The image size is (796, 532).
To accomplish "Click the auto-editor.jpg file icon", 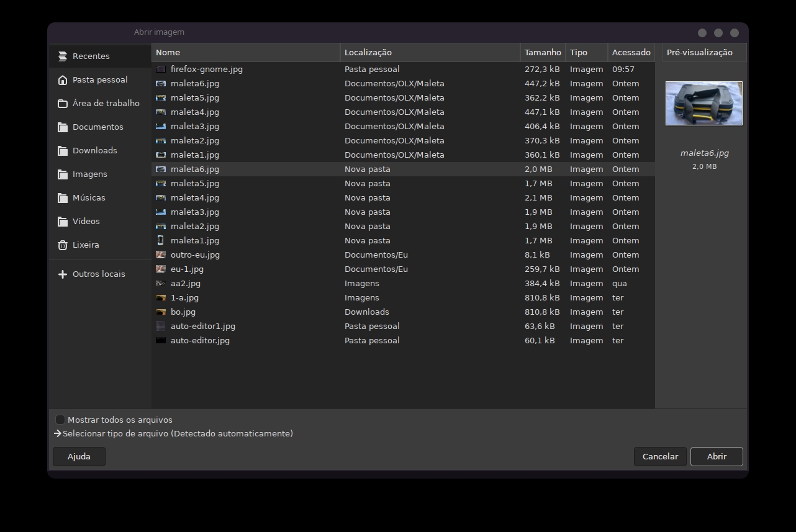I will [x=161, y=341].
